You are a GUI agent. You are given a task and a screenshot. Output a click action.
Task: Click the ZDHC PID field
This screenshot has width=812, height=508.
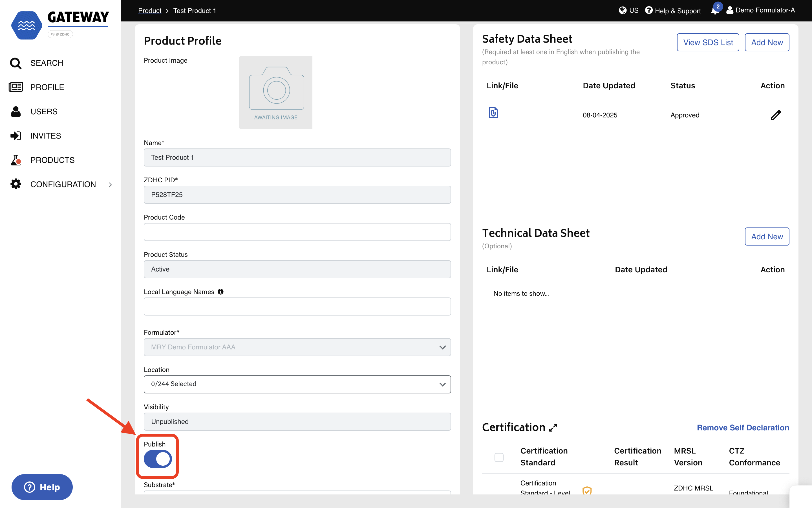(x=297, y=195)
